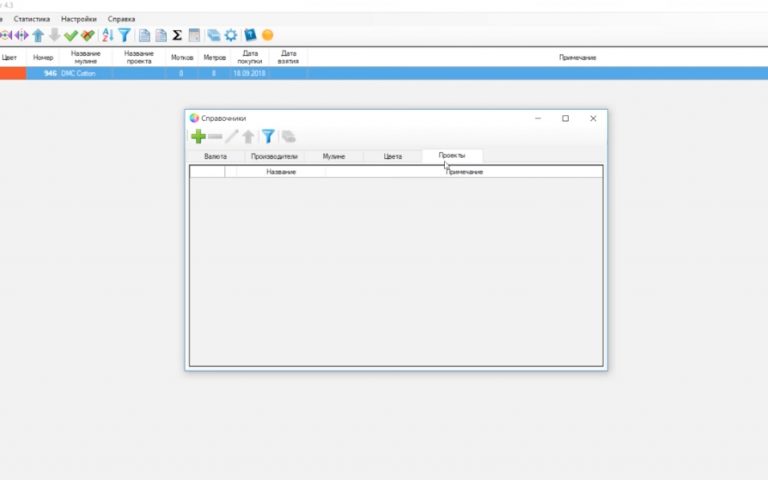Click the checkmark with red cross icon

[88, 35]
